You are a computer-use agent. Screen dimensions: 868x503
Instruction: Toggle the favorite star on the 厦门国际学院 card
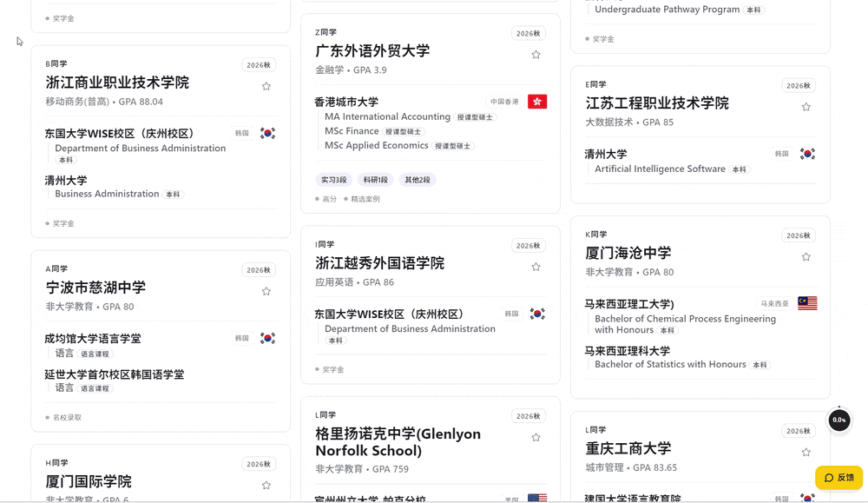[x=266, y=486]
